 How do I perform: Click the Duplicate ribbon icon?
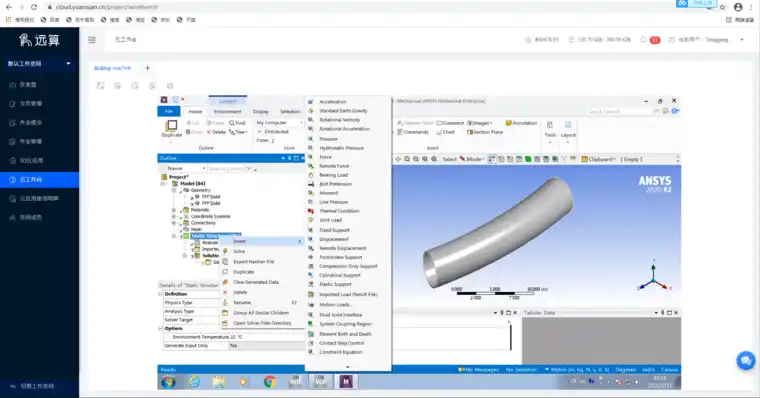pyautogui.click(x=171, y=128)
